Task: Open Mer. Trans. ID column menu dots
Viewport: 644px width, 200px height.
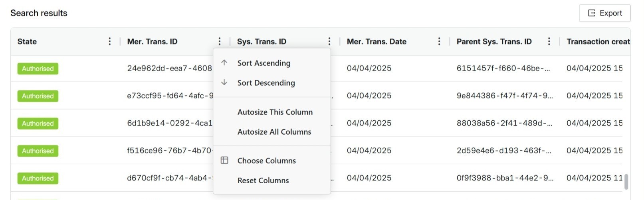Action: (x=220, y=41)
